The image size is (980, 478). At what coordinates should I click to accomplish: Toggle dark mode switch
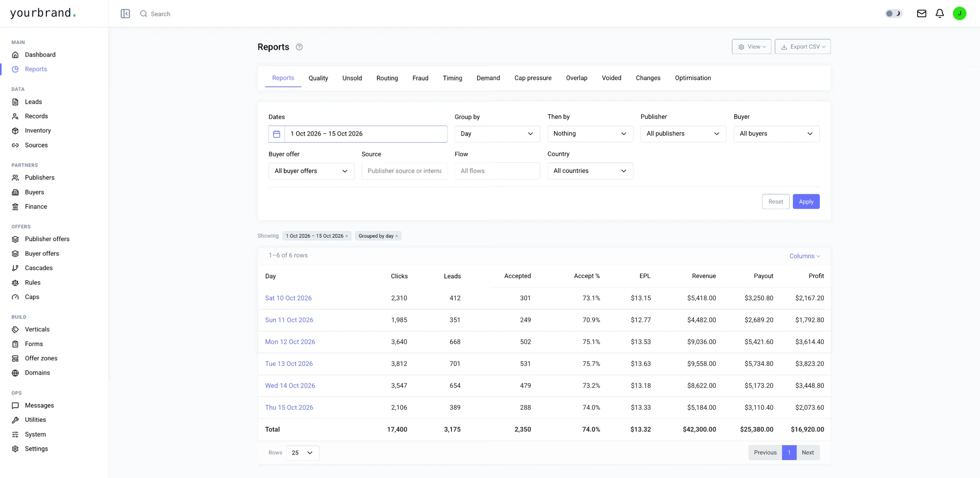pos(893,14)
